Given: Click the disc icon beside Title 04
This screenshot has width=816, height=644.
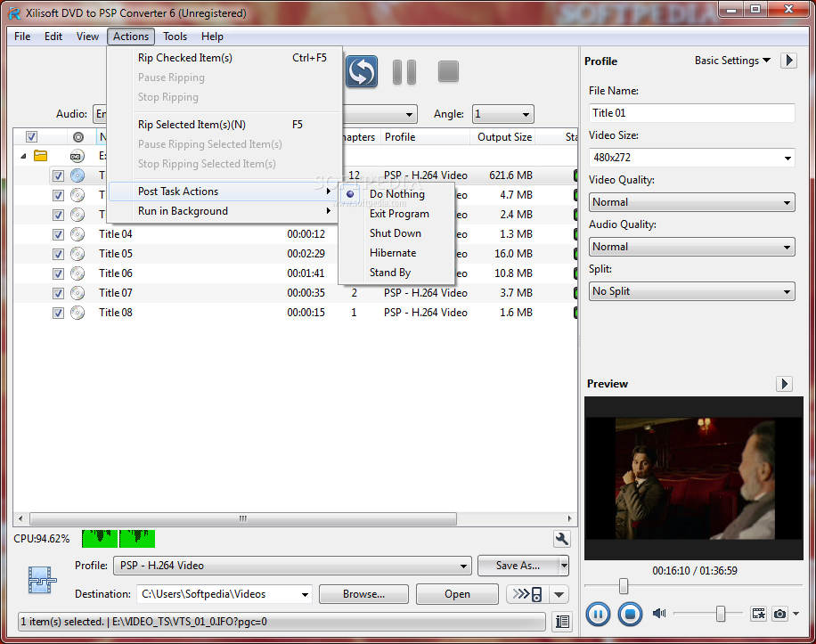Looking at the screenshot, I should (x=78, y=234).
